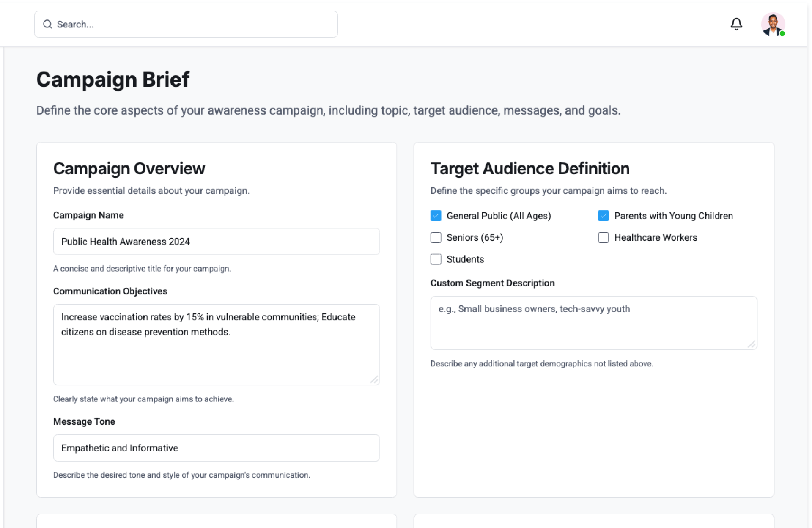Uncheck Parents with Young Children
Screen dimensions: 812x528
(603, 216)
